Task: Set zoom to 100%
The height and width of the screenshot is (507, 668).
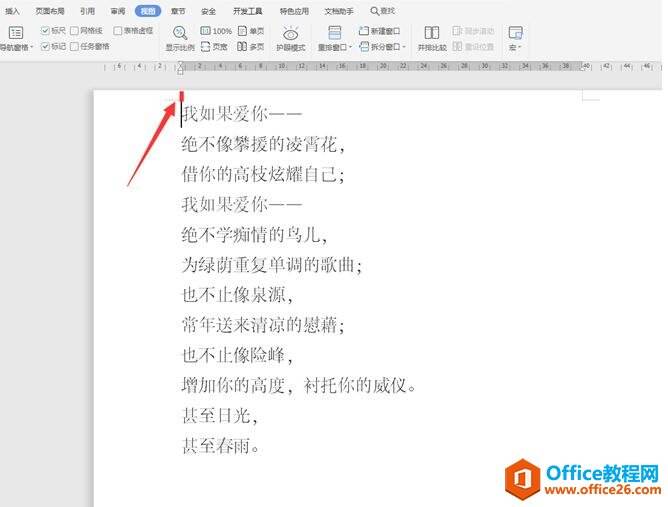Action: click(x=216, y=31)
